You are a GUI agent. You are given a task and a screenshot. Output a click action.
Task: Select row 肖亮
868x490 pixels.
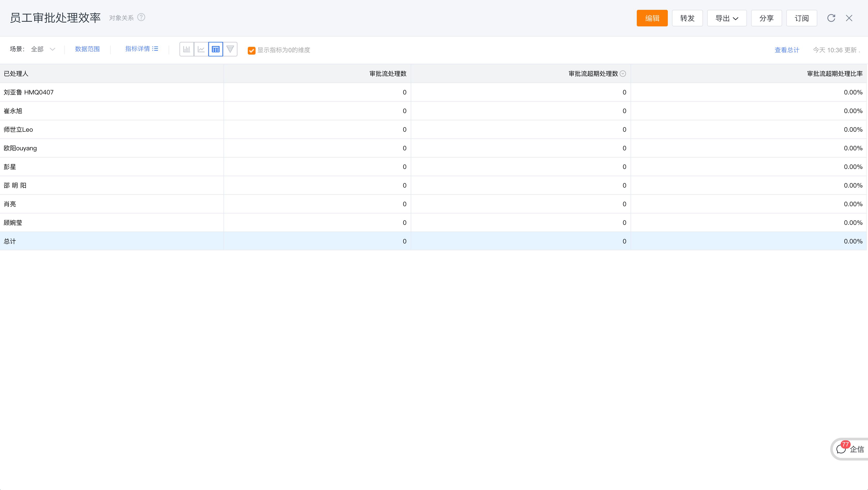[433, 204]
